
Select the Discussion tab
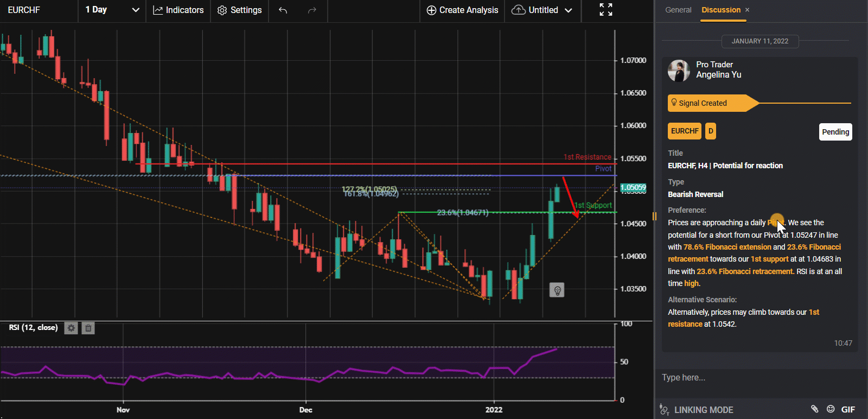click(x=720, y=10)
